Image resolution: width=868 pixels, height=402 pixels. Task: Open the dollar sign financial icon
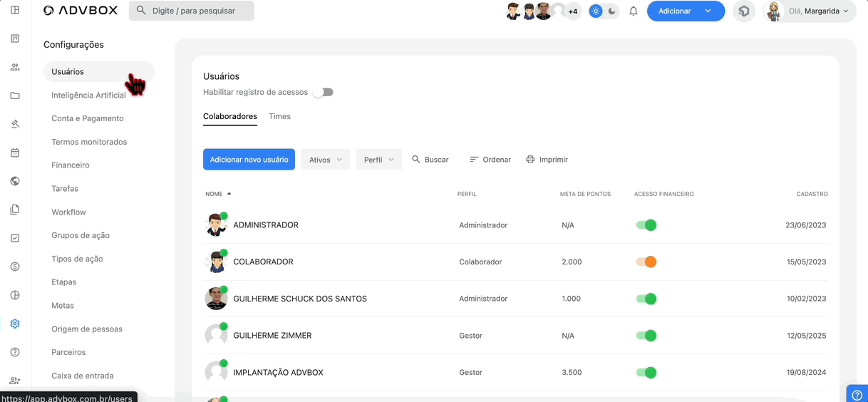pyautogui.click(x=15, y=267)
